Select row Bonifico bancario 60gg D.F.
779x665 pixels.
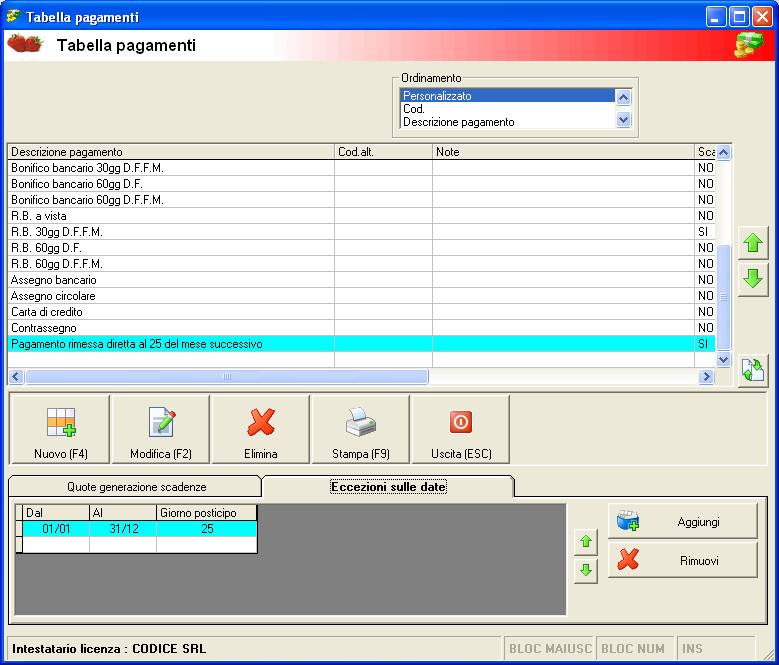[362, 184]
